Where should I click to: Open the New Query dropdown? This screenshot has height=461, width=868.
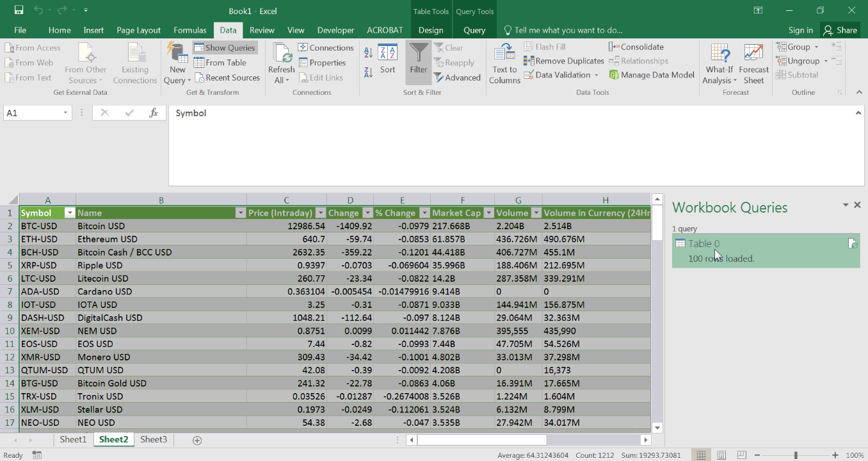click(177, 64)
